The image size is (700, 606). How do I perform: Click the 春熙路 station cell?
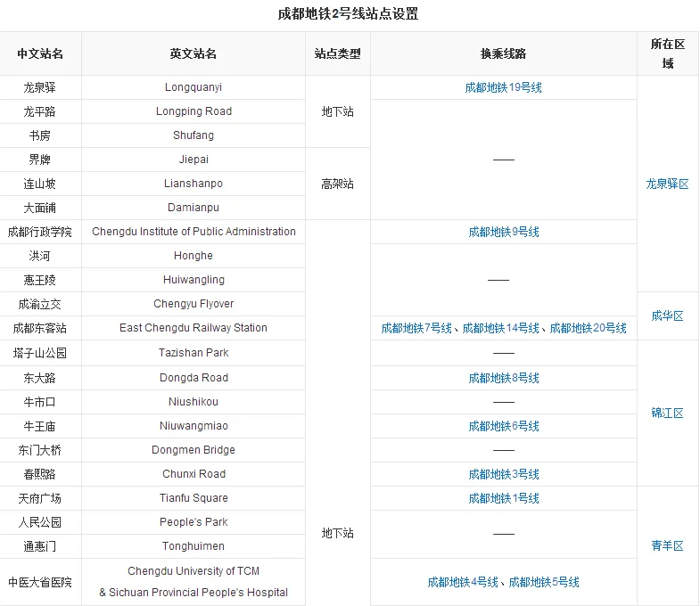coord(40,475)
